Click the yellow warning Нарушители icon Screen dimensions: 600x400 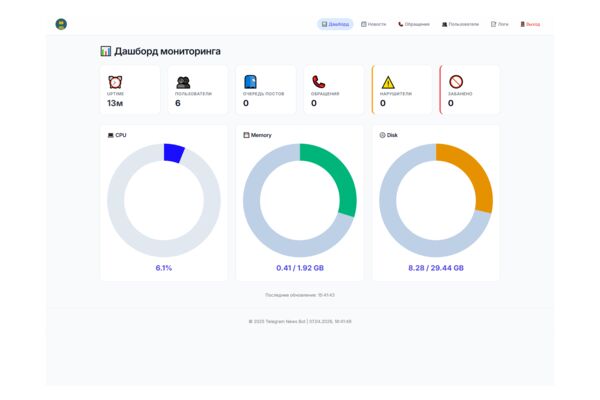[x=388, y=82]
